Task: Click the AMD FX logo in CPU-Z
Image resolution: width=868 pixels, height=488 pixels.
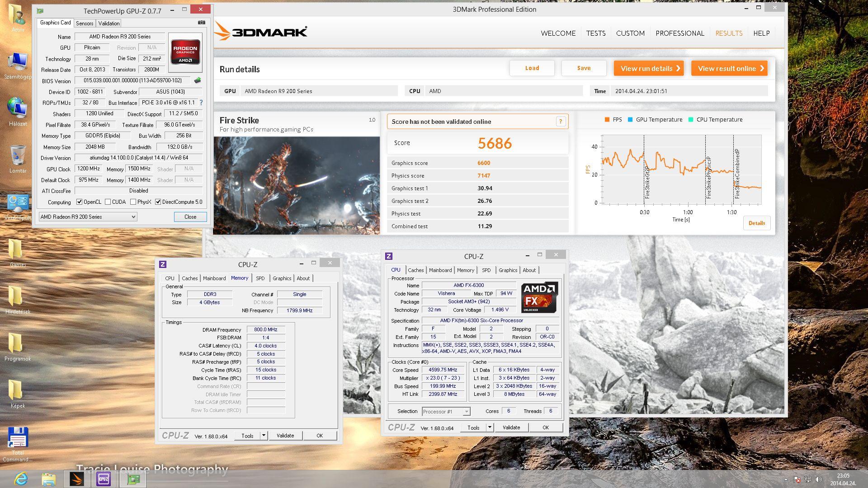Action: click(x=539, y=297)
